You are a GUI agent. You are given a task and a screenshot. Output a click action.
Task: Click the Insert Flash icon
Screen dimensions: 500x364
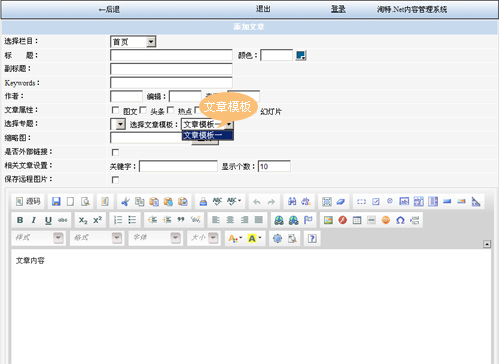click(x=343, y=220)
